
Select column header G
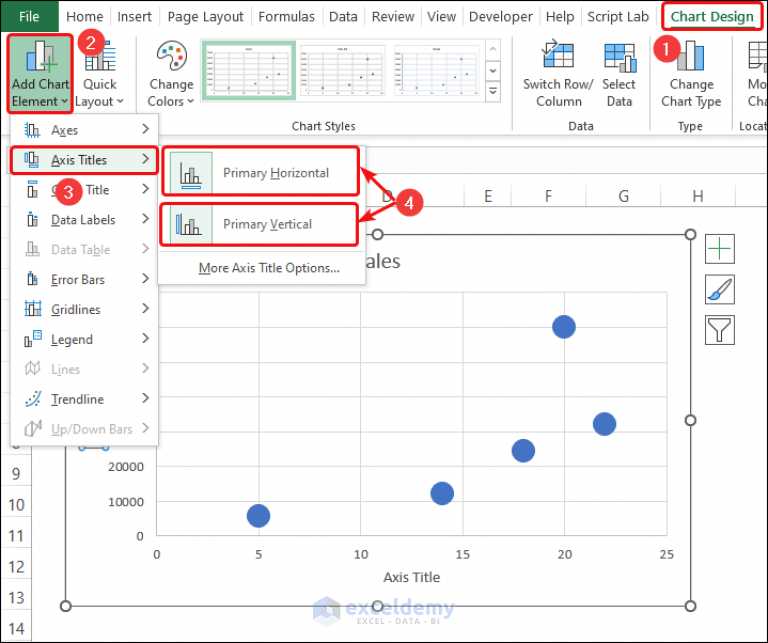click(623, 196)
